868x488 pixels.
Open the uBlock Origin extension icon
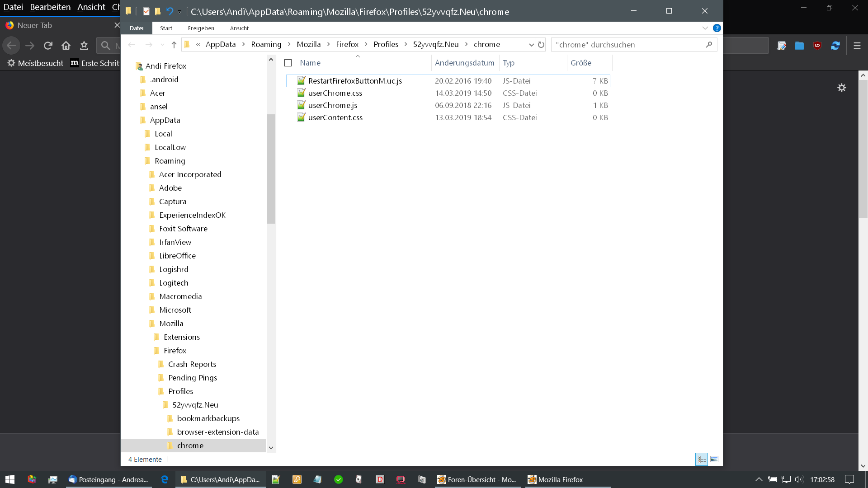point(817,46)
